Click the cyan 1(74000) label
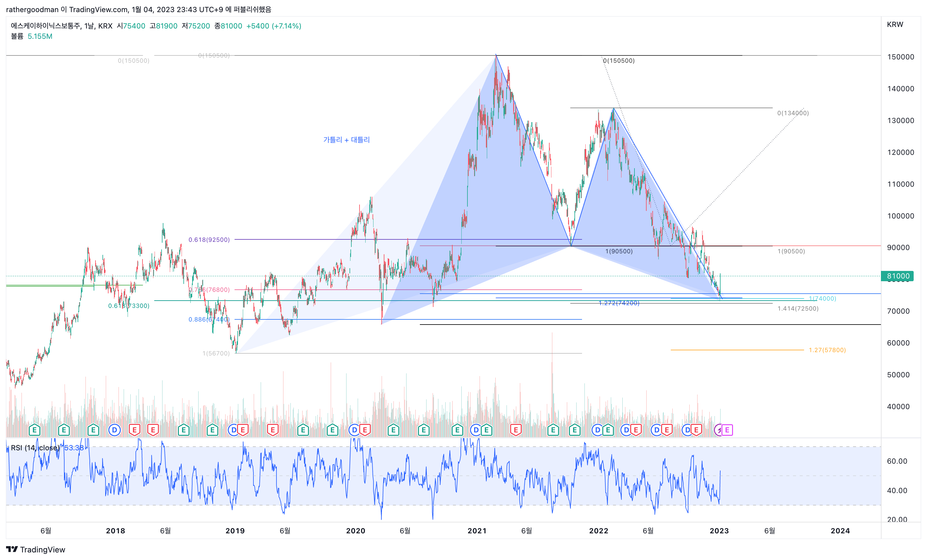This screenshot has height=560, width=927. pyautogui.click(x=822, y=298)
